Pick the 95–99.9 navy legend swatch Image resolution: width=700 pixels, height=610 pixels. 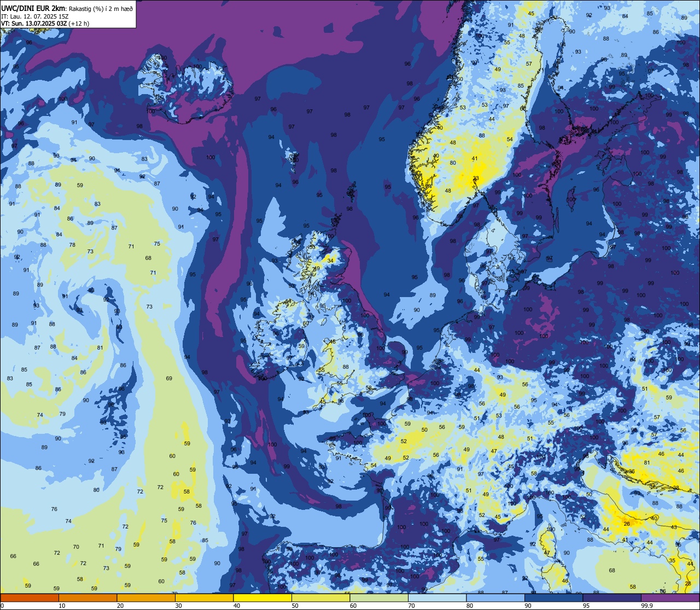pyautogui.click(x=612, y=597)
